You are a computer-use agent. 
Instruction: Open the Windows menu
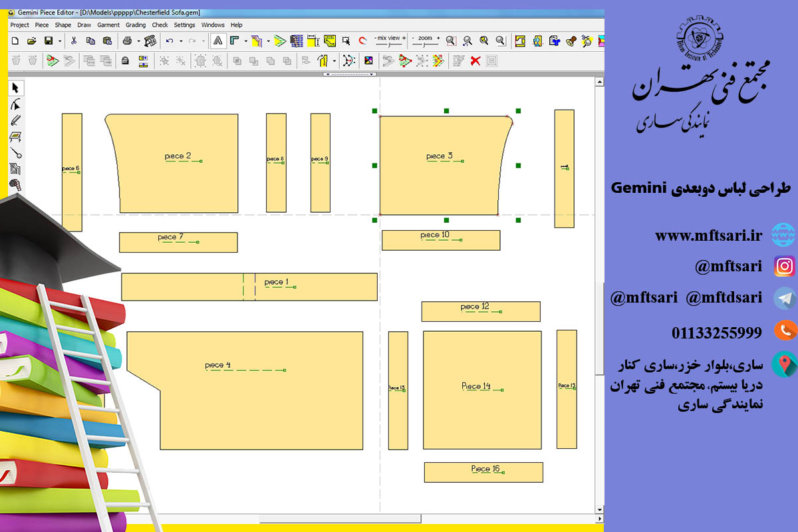213,25
